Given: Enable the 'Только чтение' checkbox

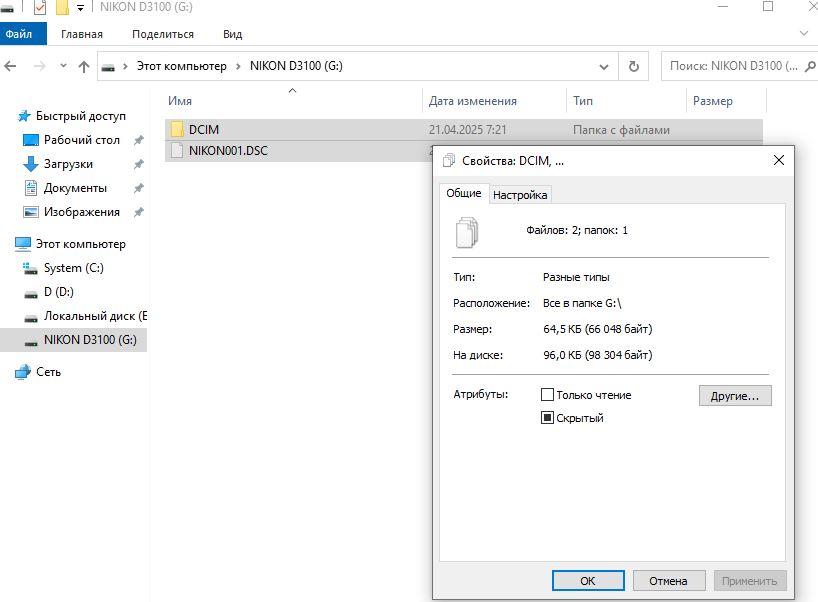Looking at the screenshot, I should (547, 394).
